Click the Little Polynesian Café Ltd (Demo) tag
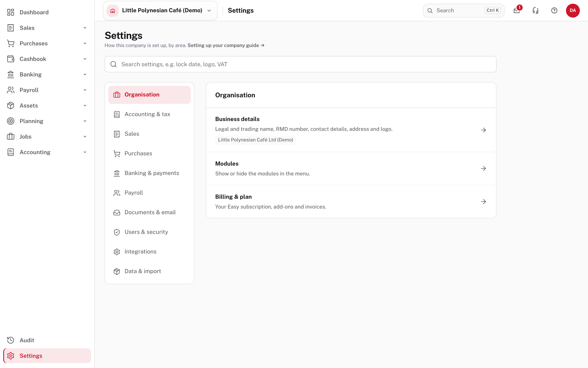Screen dimensions: 588x368 tap(255, 140)
